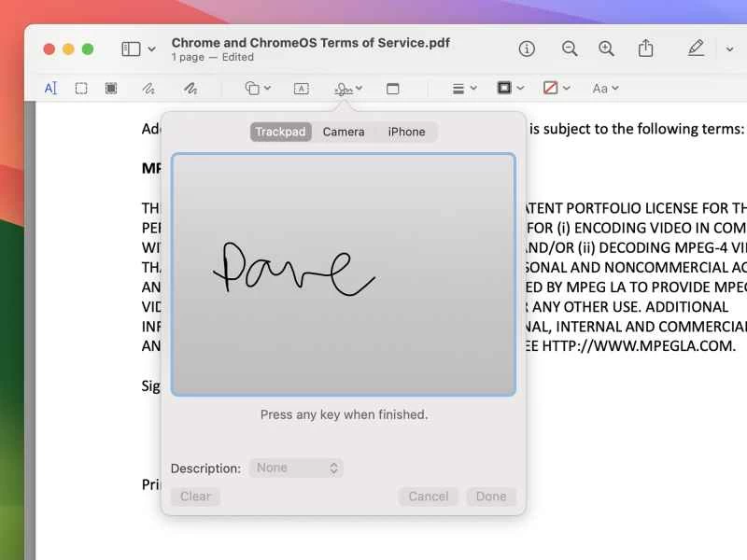Open the Instant Alpha tool
This screenshot has height=560, width=747.
pos(111,88)
